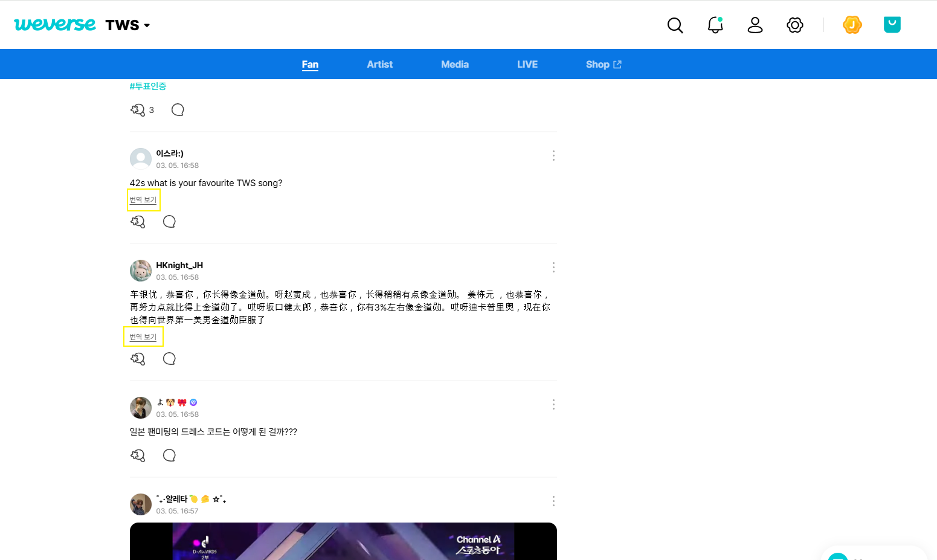Open the orange Jelly coin icon

point(852,25)
